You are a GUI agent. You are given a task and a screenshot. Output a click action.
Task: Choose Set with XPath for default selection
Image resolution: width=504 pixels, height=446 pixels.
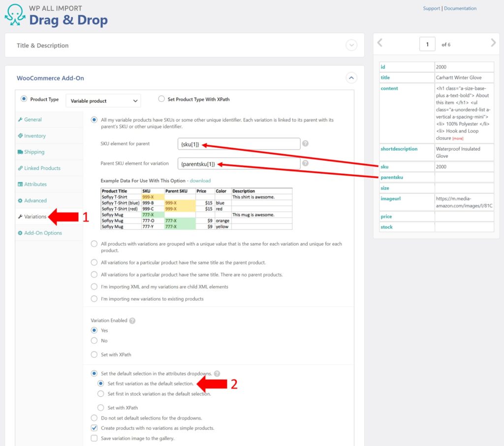101,408
